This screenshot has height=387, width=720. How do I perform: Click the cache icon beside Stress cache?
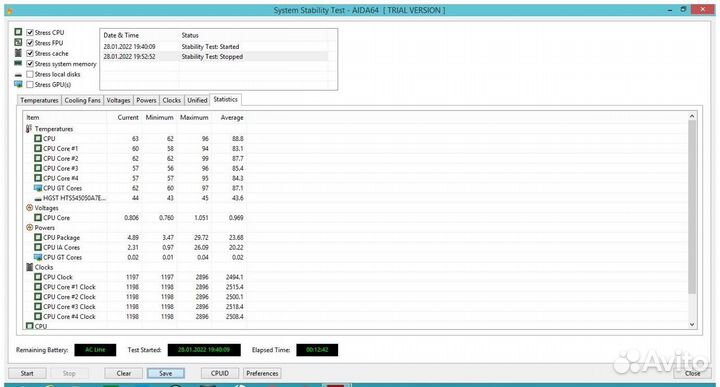pyautogui.click(x=18, y=53)
